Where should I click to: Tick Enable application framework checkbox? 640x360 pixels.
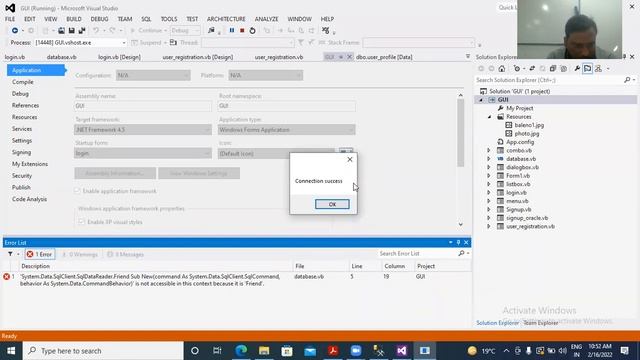(x=77, y=191)
